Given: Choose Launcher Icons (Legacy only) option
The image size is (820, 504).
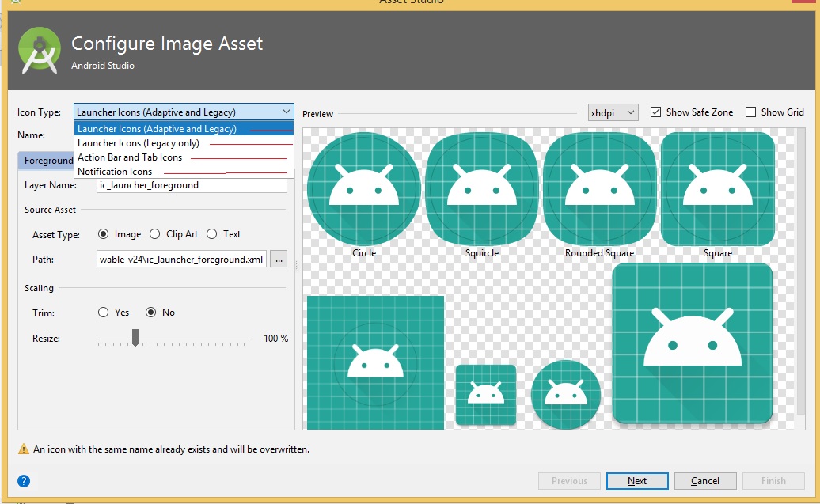Looking at the screenshot, I should pyautogui.click(x=139, y=143).
